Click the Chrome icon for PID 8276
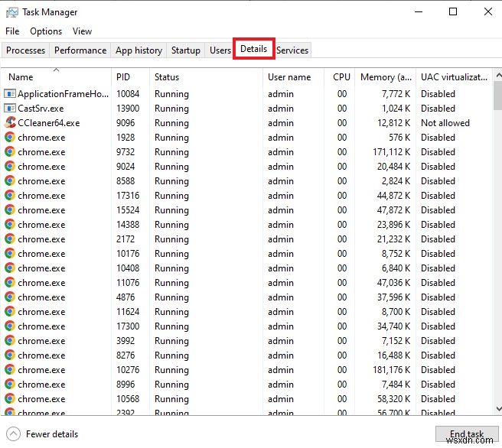 [10, 355]
